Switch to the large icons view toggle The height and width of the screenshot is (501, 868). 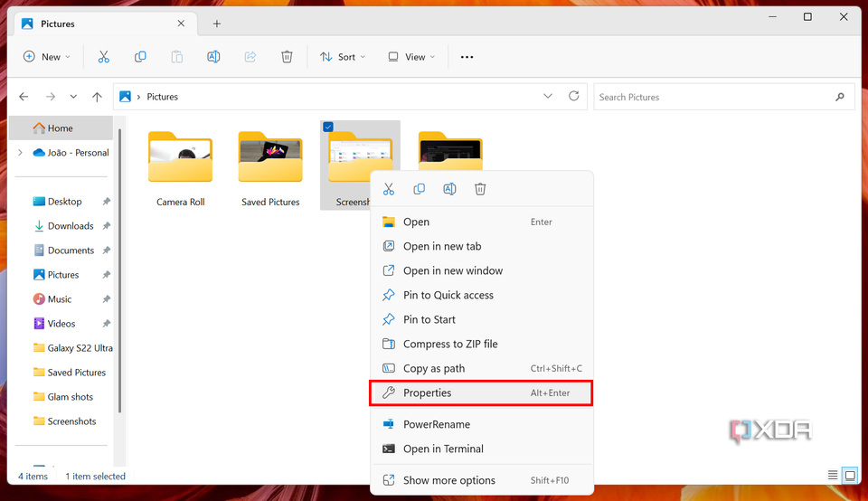tap(849, 476)
